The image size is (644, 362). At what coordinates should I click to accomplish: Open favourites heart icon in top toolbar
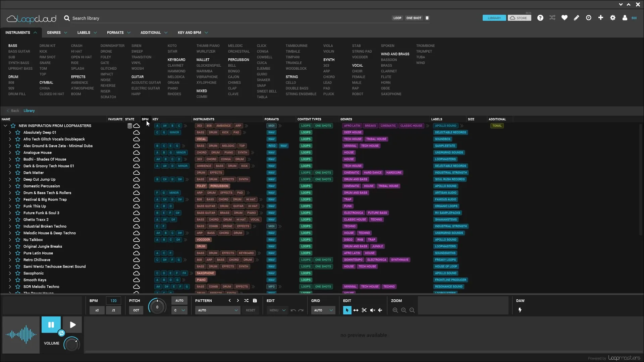pos(565,18)
